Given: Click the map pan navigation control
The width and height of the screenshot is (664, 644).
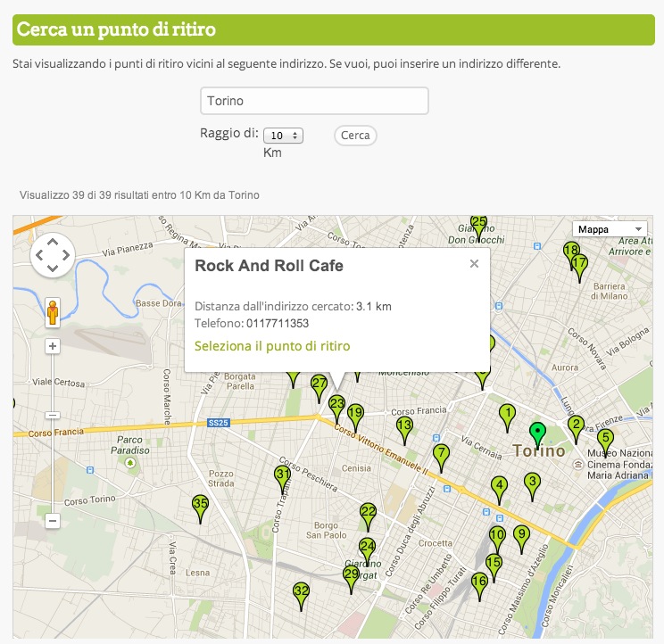Looking at the screenshot, I should 53,256.
